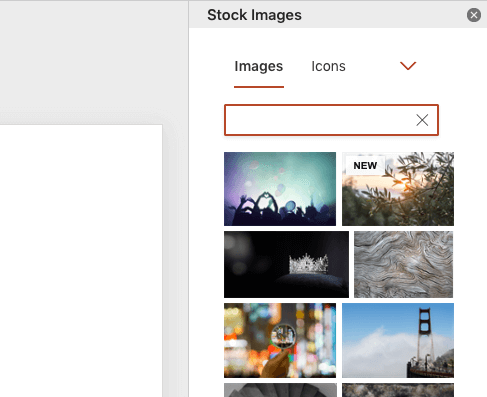Clear the search field with the X icon

(x=422, y=120)
